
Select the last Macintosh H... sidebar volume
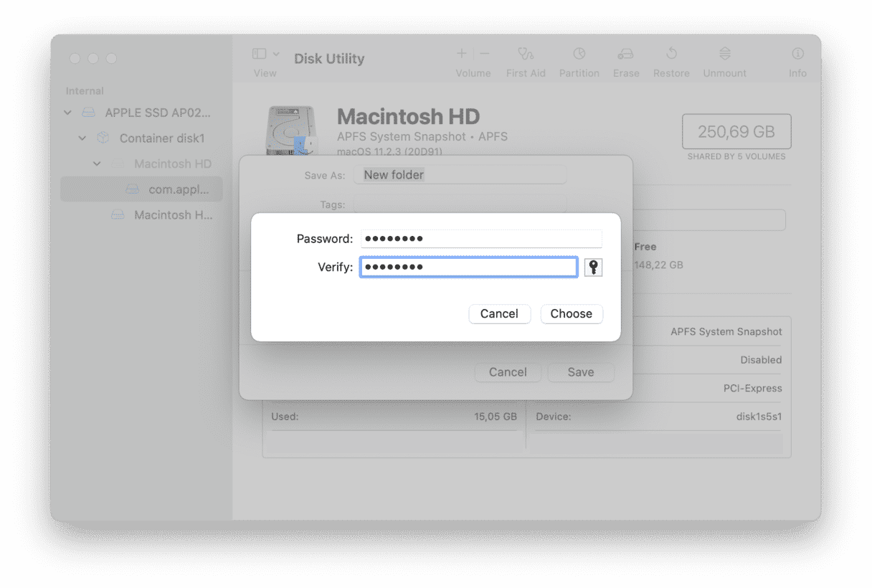(173, 215)
